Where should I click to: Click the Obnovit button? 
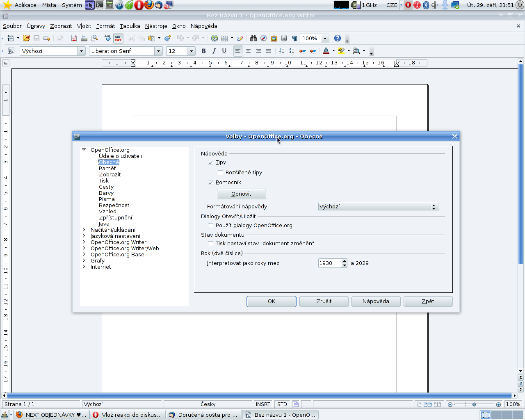(242, 194)
